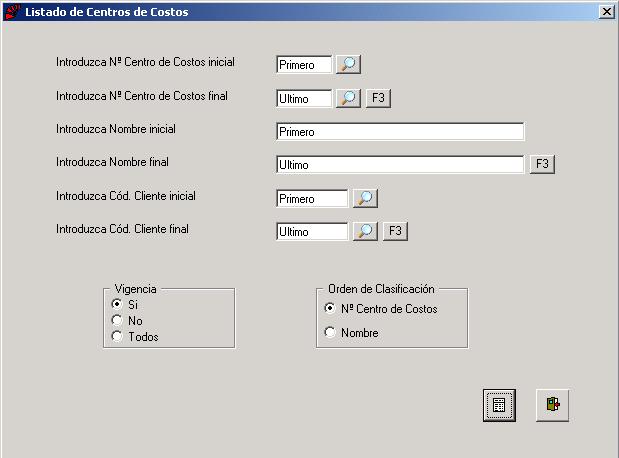Image resolution: width=619 pixels, height=458 pixels.
Task: Click F3 button next to Cód. Cliente final
Action: [x=395, y=231]
